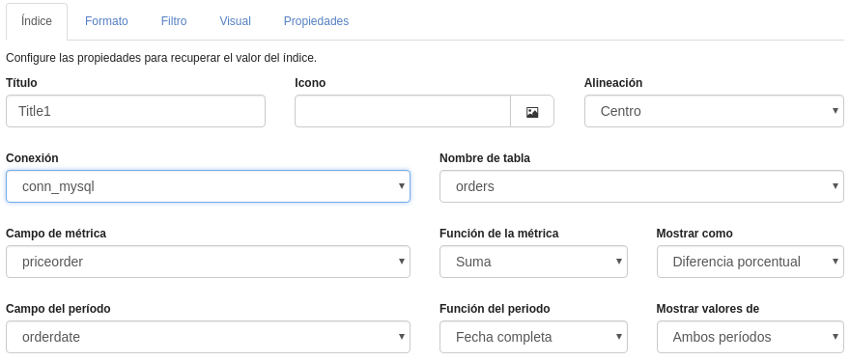Viewport: 850px width, 361px height.
Task: Click the Función del periodo label
Action: pos(494,309)
